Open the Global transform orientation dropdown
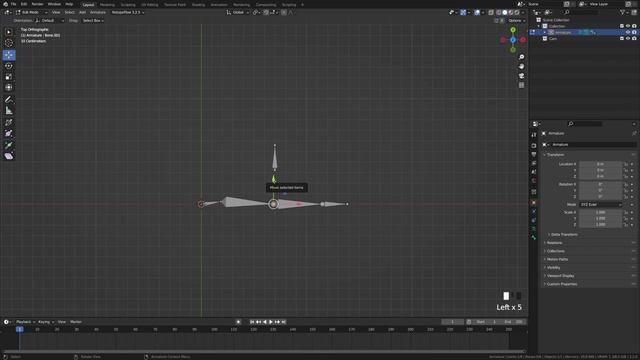 [238, 13]
